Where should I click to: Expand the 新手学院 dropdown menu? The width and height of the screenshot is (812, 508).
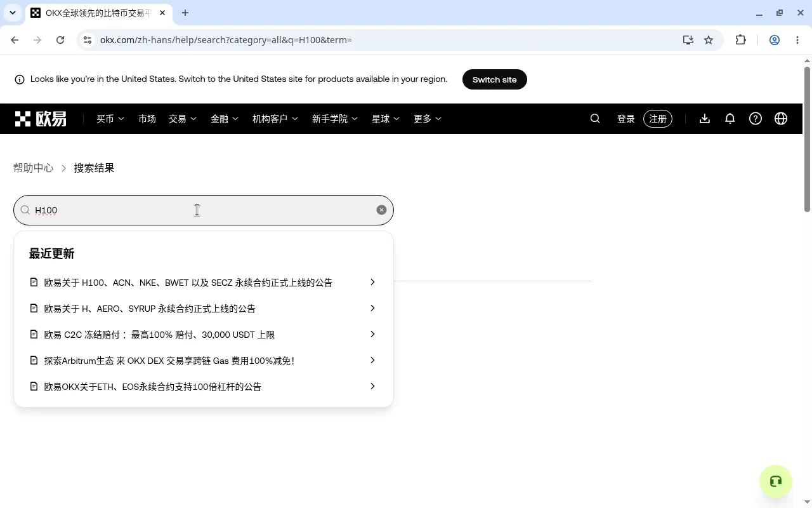[x=335, y=119]
